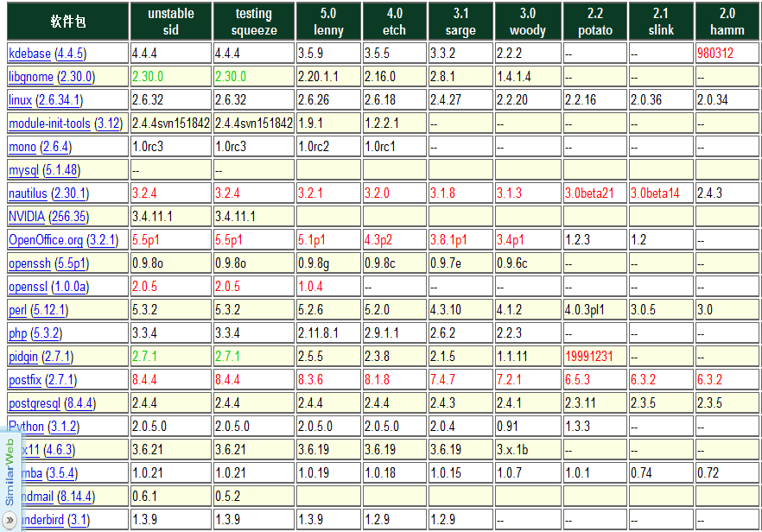Select the 4.0.3pl1 cell in perl row

tap(594, 309)
